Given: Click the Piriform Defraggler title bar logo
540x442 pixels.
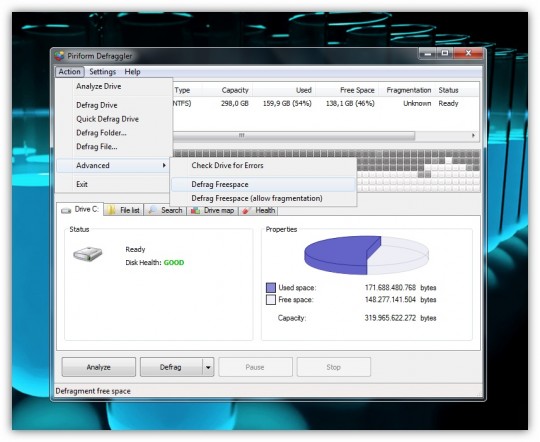Looking at the screenshot, I should [x=60, y=55].
